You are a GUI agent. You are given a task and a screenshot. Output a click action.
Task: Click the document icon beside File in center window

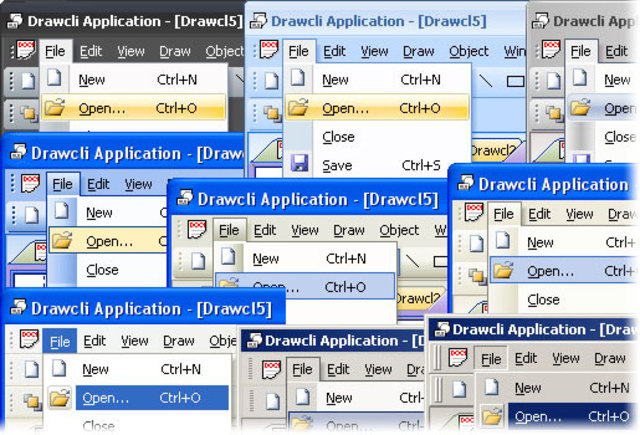tap(197, 230)
